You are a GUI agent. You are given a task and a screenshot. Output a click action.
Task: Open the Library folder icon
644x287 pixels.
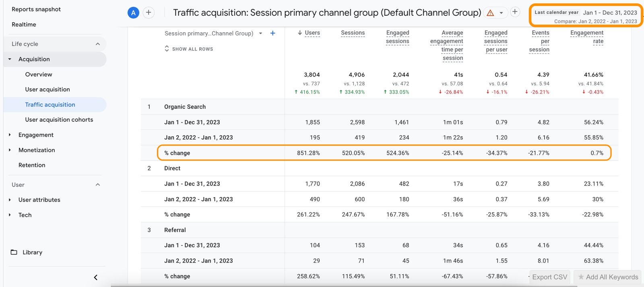click(x=14, y=252)
